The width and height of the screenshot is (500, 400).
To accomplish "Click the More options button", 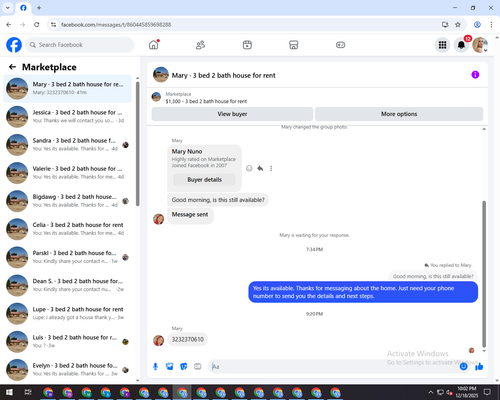I will 399,114.
